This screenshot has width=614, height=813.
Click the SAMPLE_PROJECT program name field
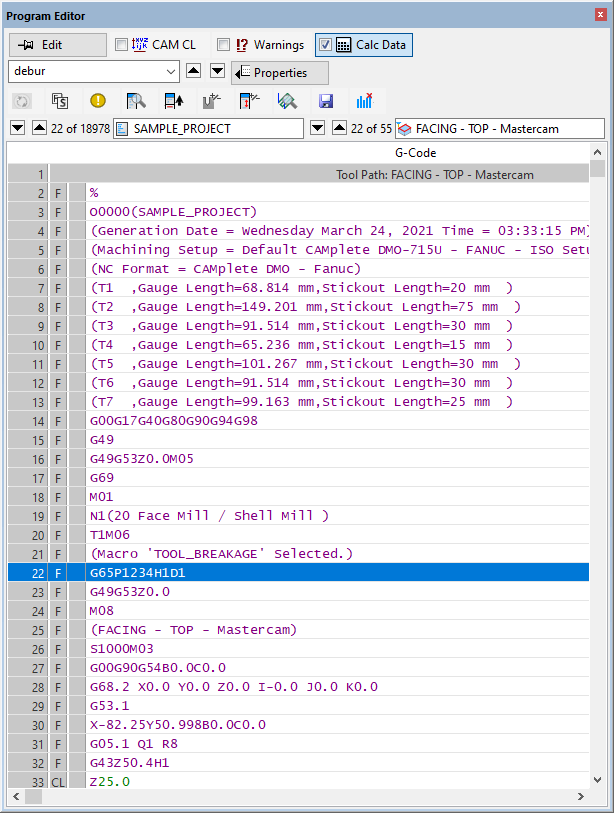(208, 129)
